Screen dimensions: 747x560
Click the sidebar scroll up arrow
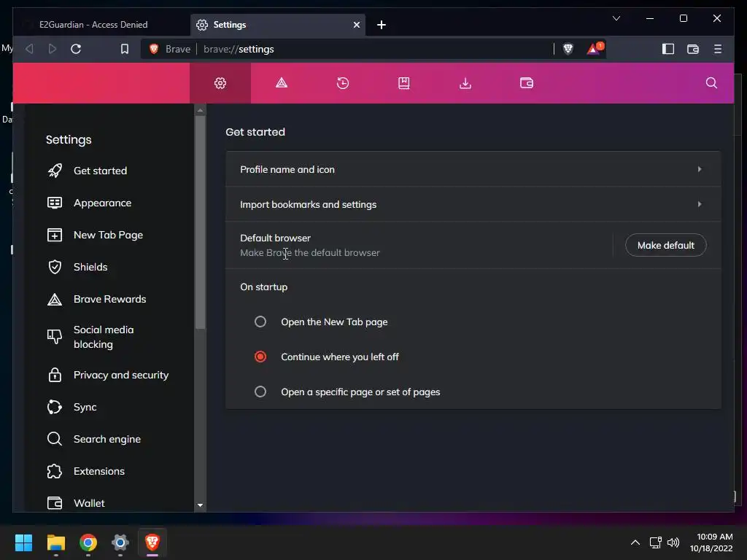click(x=200, y=110)
